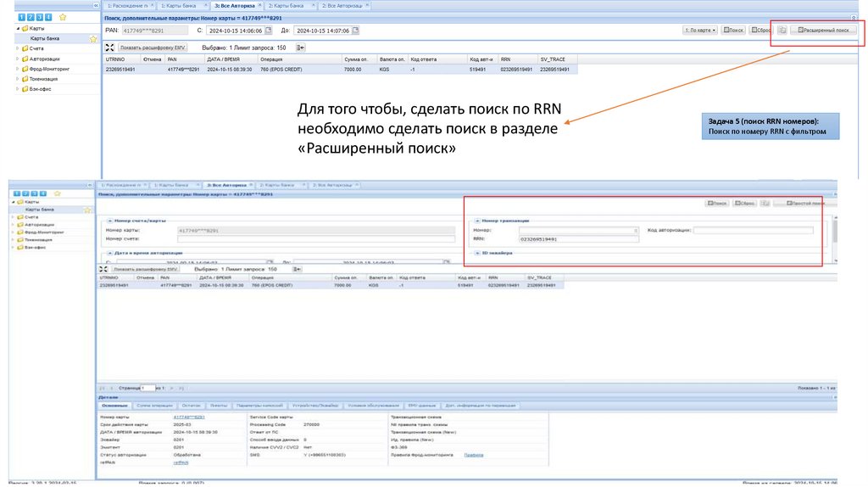Screen dimensions: 868x487
Task: Click workspace number 1 in the top sidebar
Action: coord(21,17)
